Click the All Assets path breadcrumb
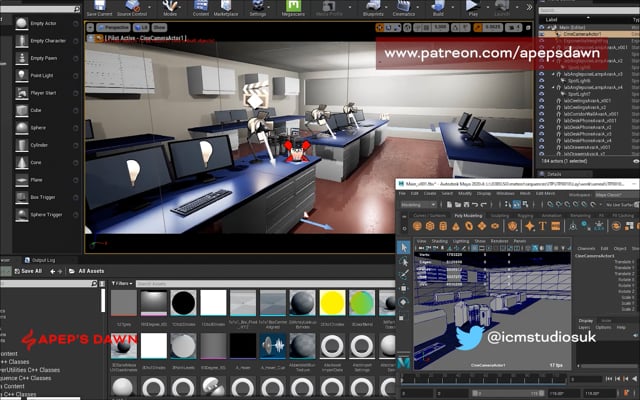This screenshot has width=640, height=400. [x=91, y=271]
